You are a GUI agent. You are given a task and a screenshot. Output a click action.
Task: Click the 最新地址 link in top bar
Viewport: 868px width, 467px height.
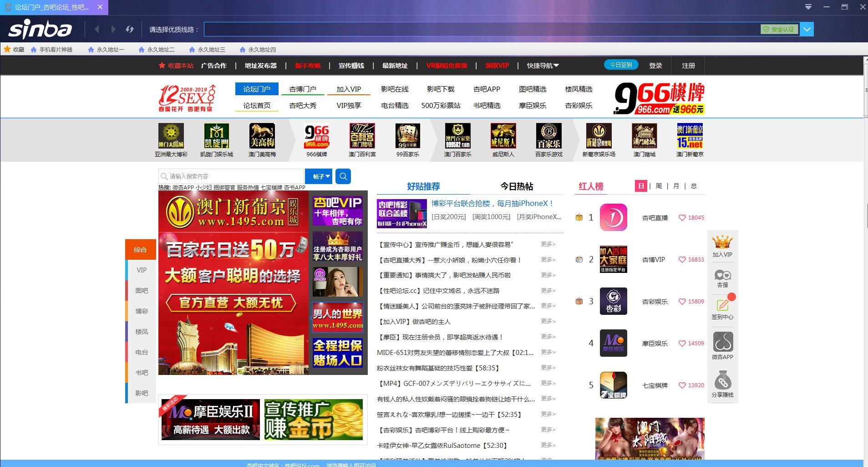click(x=395, y=66)
